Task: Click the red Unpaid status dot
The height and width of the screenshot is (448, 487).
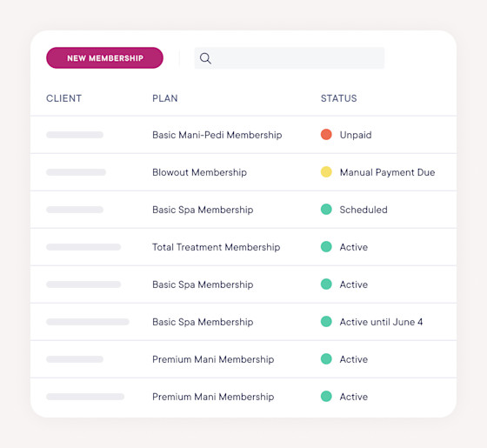Action: pyautogui.click(x=326, y=135)
